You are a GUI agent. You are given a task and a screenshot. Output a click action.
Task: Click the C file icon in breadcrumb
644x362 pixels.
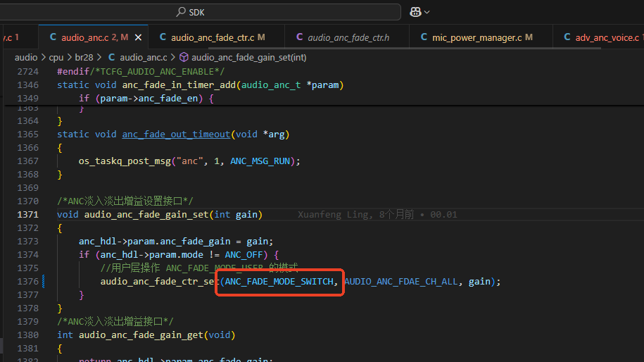[111, 57]
